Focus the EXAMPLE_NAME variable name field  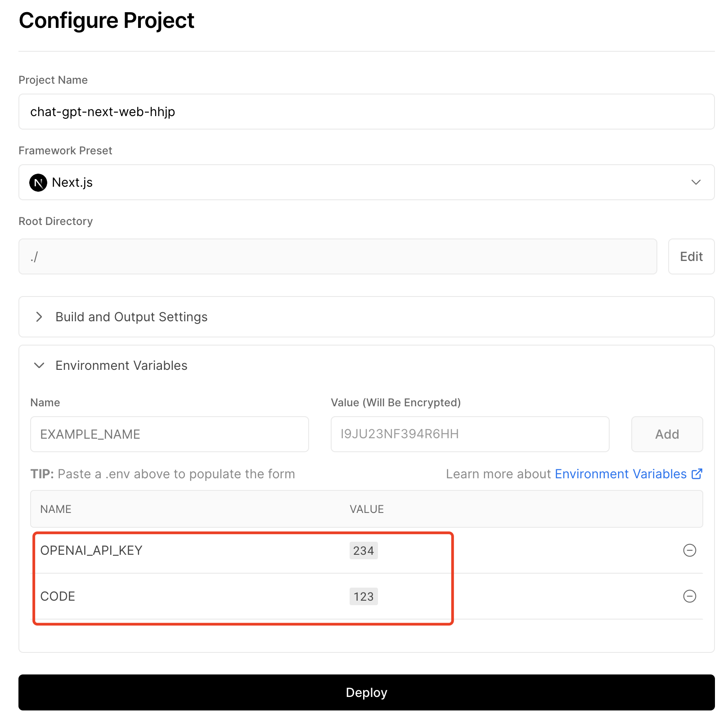[170, 434]
